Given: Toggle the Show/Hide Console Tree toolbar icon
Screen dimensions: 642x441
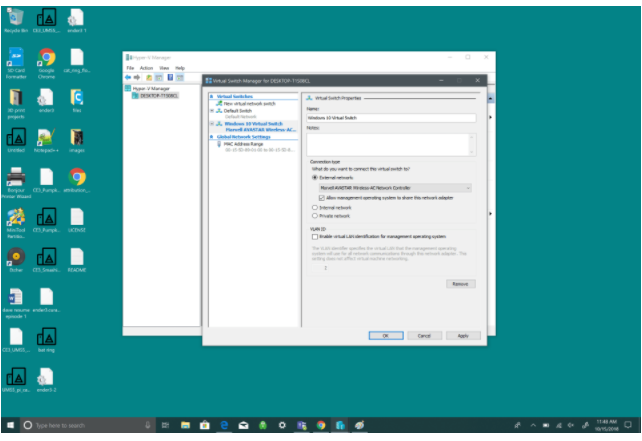Looking at the screenshot, I should coord(159,77).
